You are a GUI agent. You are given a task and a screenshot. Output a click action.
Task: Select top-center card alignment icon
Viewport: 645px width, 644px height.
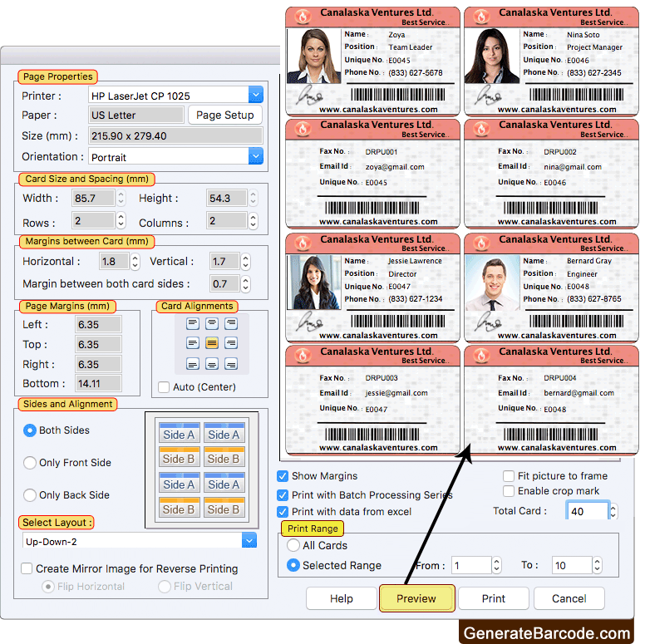[x=212, y=323]
